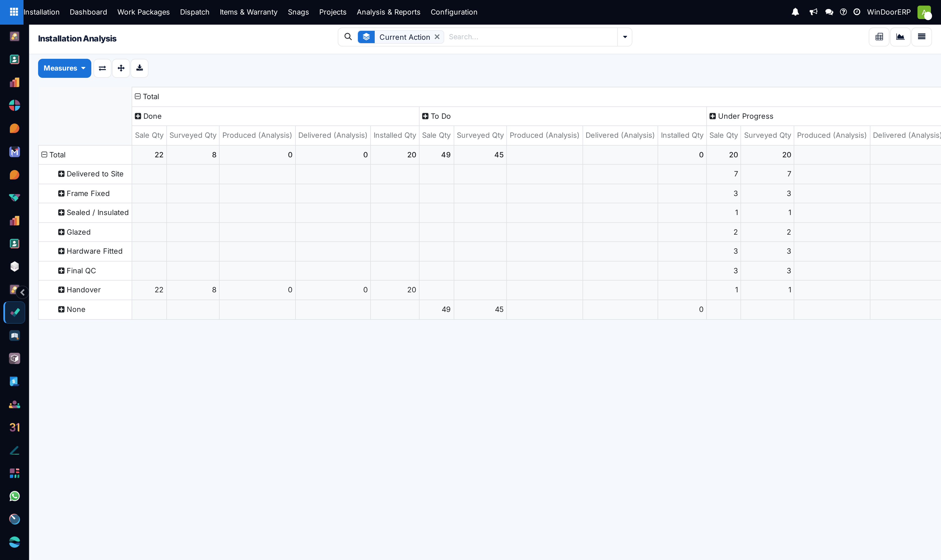
Task: Click None To Do Sale Qty cell 49
Action: click(436, 309)
